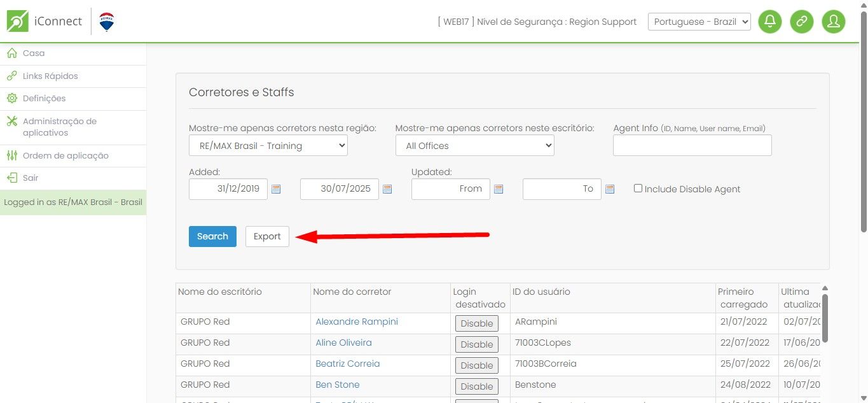
Task: Open the user profile icon
Action: 834,22
